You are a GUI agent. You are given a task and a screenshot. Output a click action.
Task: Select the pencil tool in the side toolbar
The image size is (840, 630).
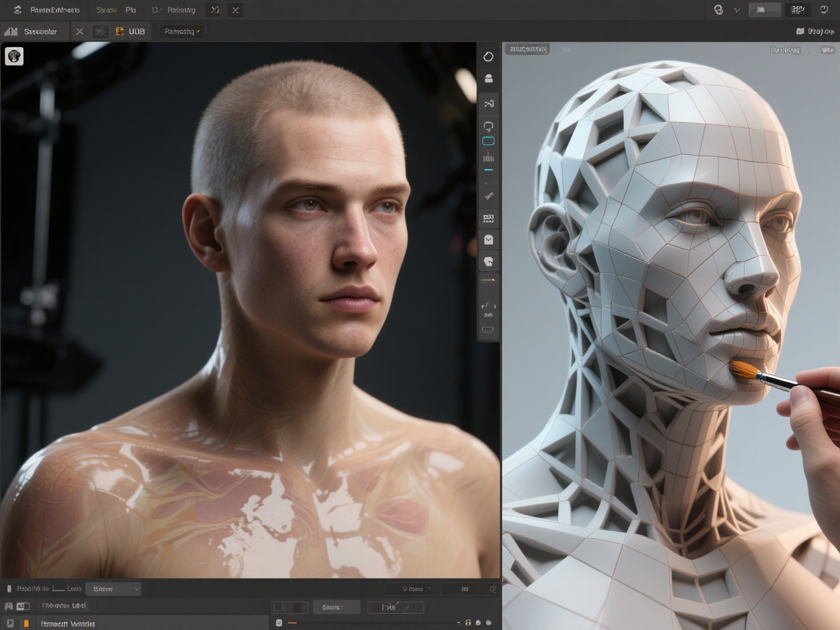pyautogui.click(x=488, y=196)
